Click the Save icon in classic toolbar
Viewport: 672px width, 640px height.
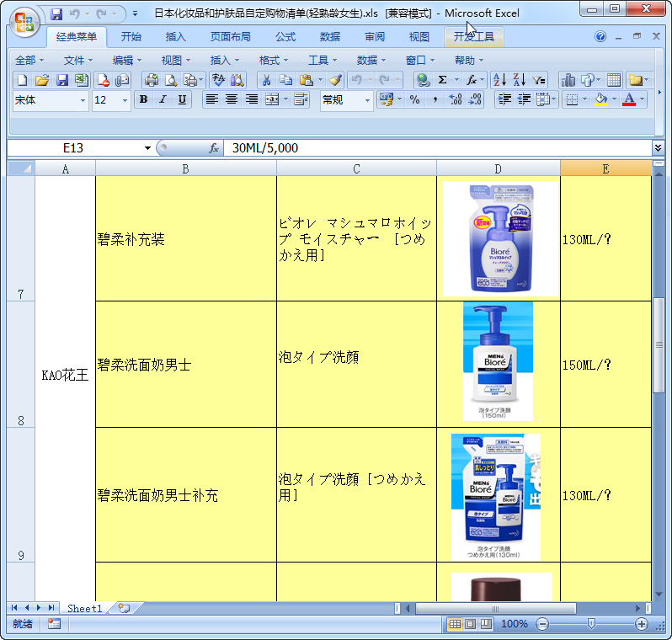pyautogui.click(x=62, y=80)
